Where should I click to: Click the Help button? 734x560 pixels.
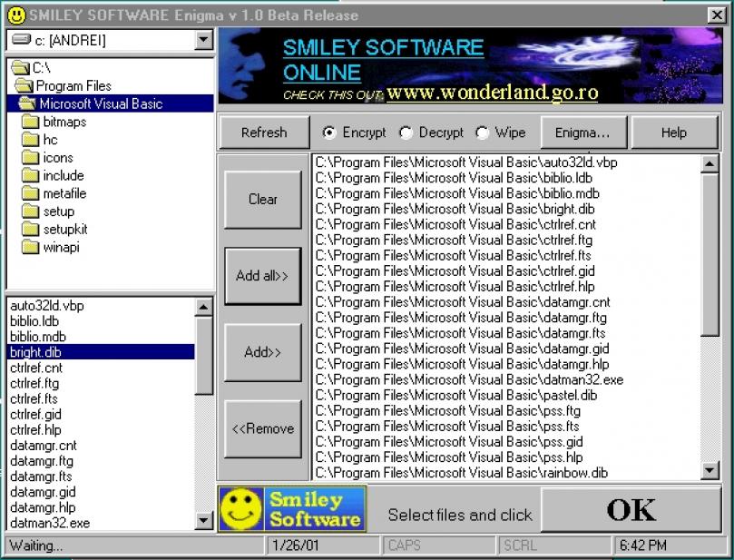coord(674,133)
